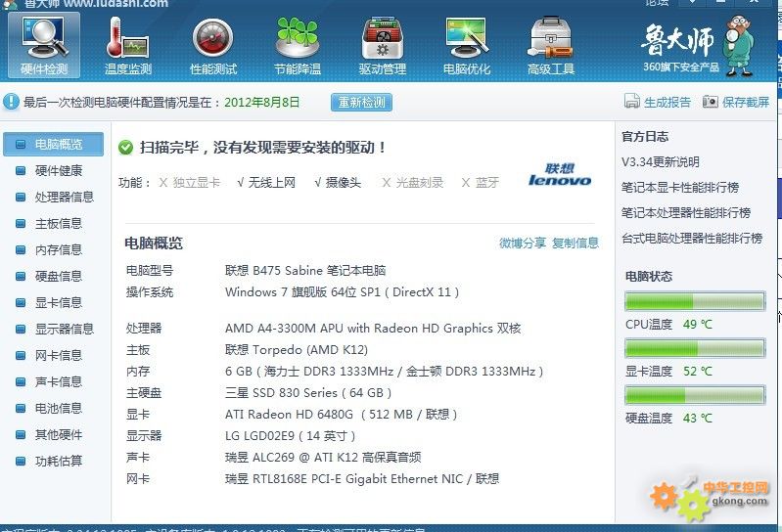Click the date 2012年8月8日
The image size is (782, 532).
(x=262, y=102)
